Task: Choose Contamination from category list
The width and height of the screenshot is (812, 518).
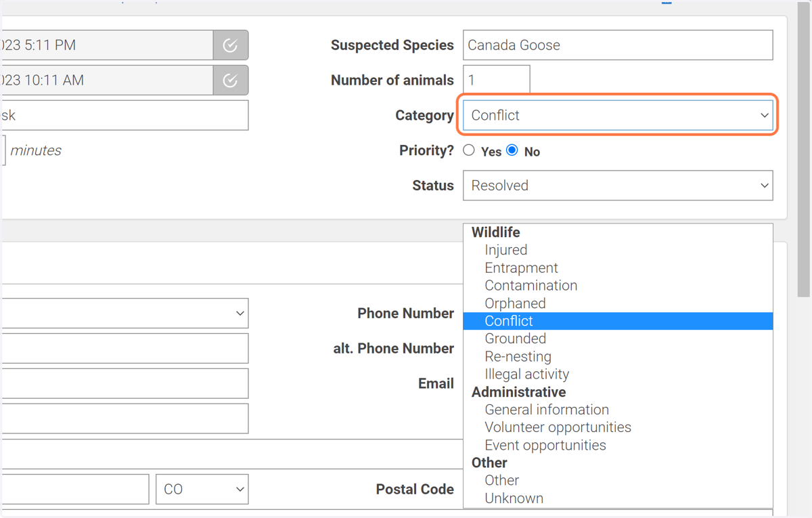Action: click(x=618, y=285)
